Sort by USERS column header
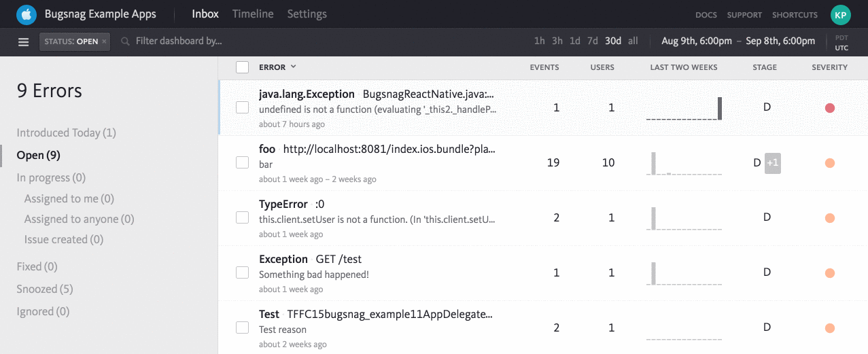 point(602,67)
